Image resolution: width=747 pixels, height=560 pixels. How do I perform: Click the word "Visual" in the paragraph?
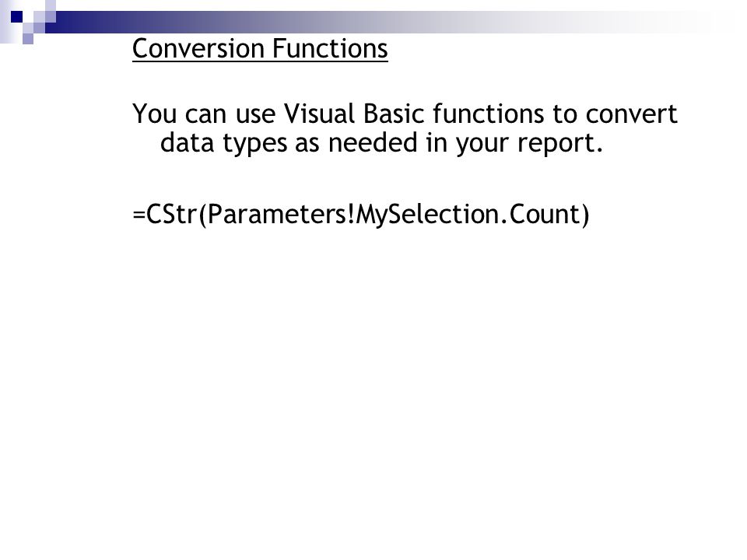point(320,114)
